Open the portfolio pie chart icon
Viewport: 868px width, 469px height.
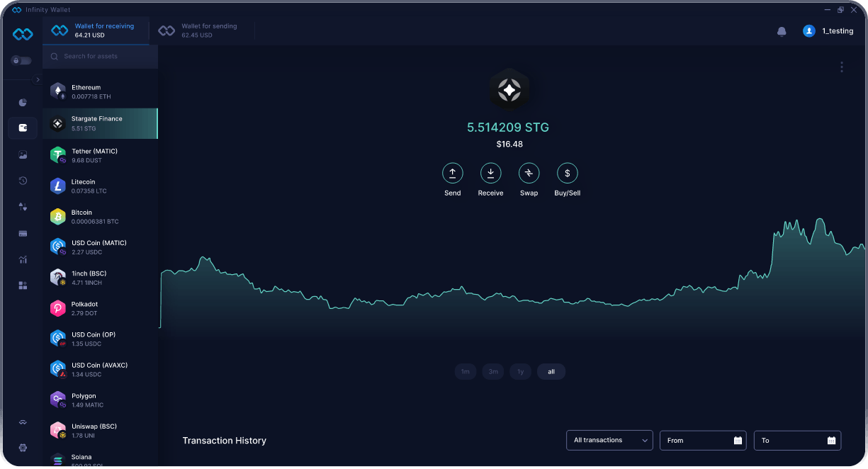[x=23, y=103]
